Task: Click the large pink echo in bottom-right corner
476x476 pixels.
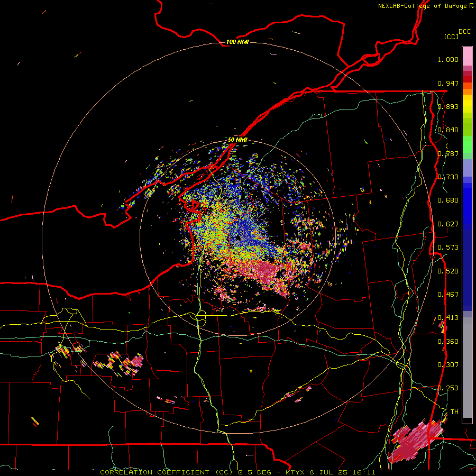Action: [416, 441]
